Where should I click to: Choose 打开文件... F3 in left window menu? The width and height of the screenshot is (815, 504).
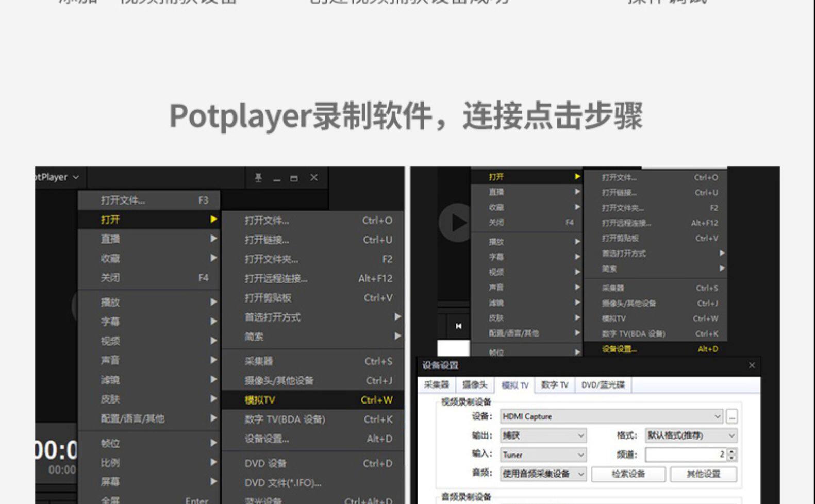(149, 200)
